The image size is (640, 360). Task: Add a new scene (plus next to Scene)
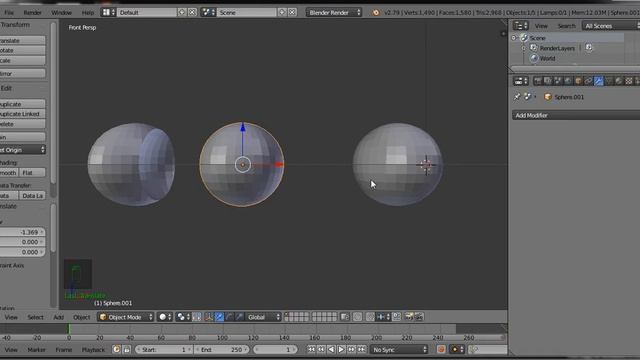point(282,13)
